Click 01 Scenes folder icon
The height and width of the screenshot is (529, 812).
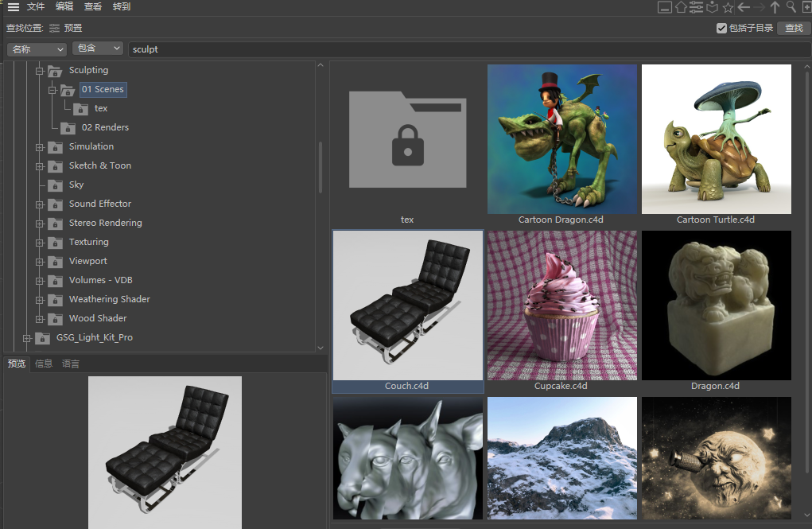pyautogui.click(x=68, y=90)
